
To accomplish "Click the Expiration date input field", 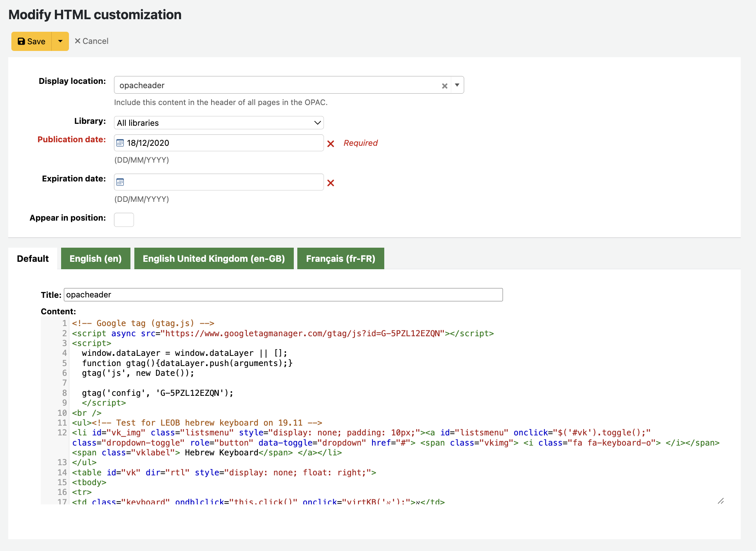I will point(219,182).
